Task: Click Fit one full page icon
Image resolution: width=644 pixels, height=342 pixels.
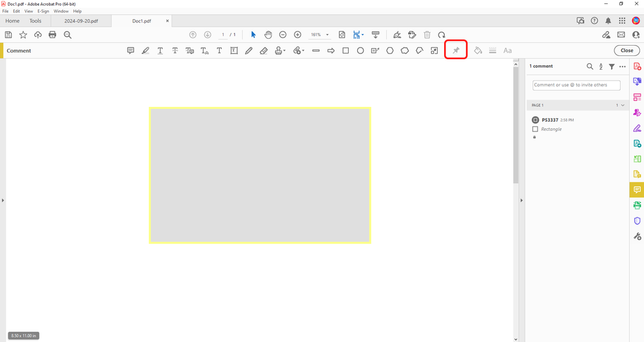Action: click(342, 35)
